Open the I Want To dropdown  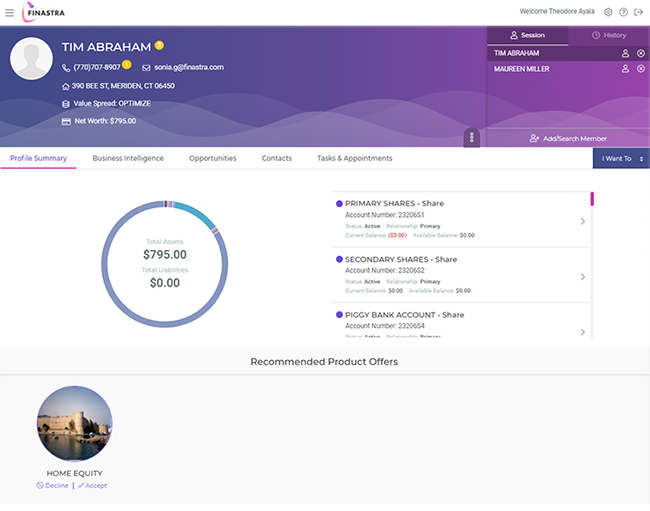621,158
